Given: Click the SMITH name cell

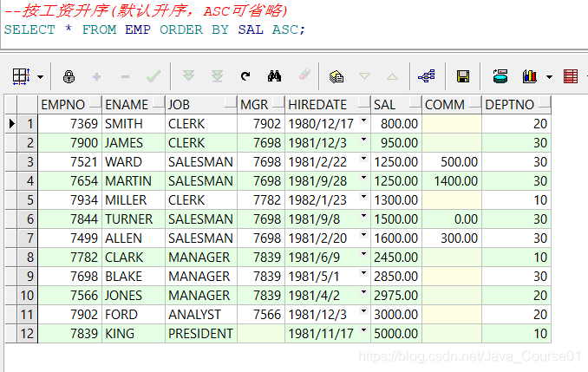Looking at the screenshot, I should pyautogui.click(x=134, y=124).
